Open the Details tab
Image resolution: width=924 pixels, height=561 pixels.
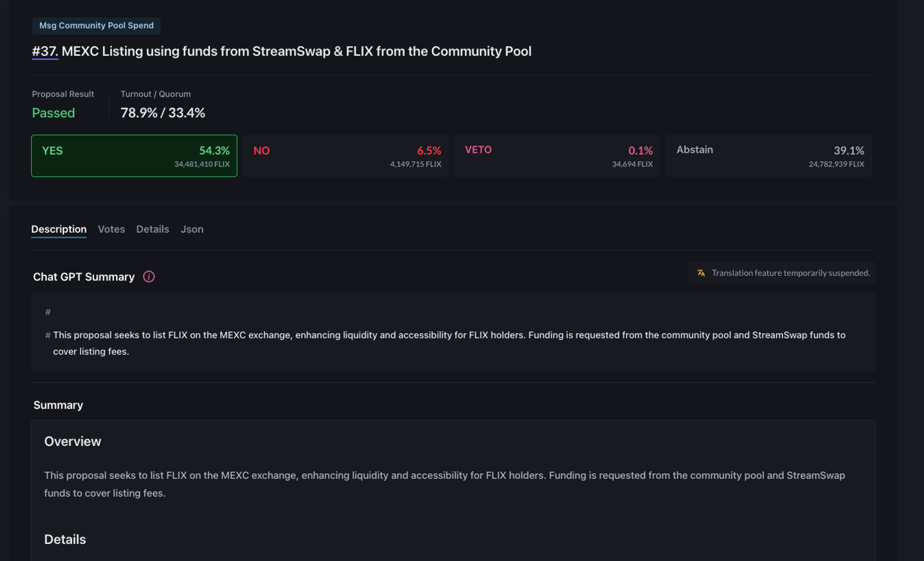tap(152, 229)
